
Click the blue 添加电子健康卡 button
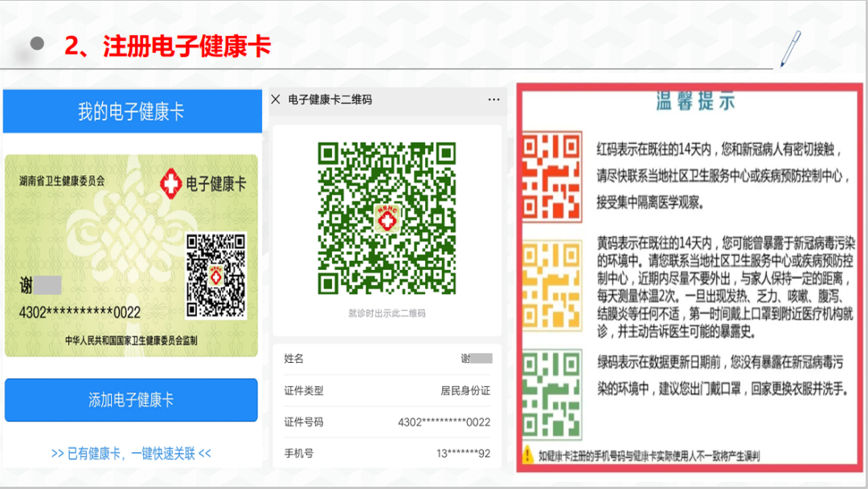point(131,400)
